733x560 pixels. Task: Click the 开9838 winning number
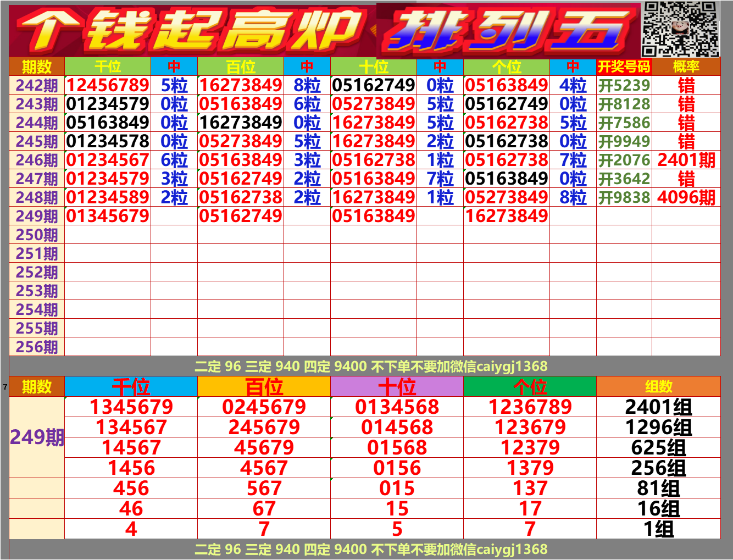623,197
